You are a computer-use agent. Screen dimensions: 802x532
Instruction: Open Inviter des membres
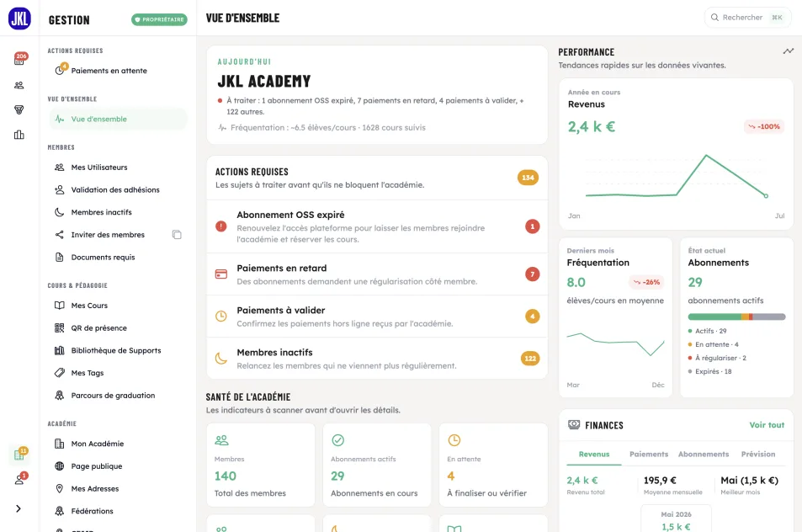click(108, 235)
